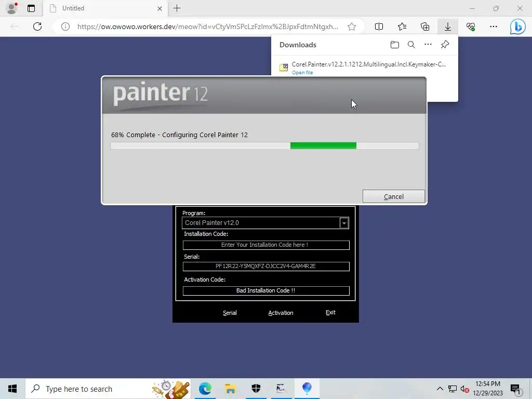Viewport: 532px width, 399px height.
Task: Open the clock and date flyout
Action: click(488, 389)
